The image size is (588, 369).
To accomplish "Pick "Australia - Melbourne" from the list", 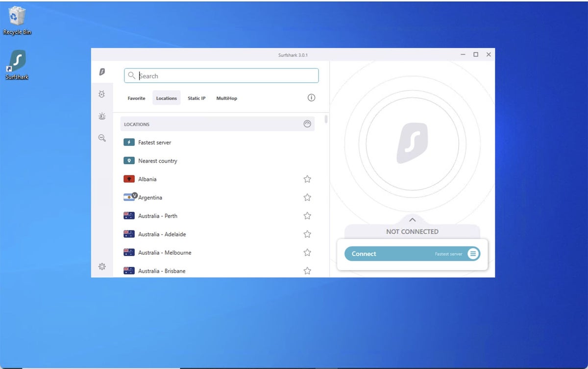I will tap(165, 252).
